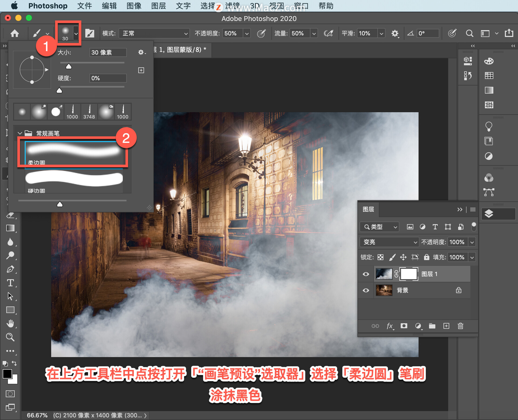Toggle lock position
Viewport: 518px width, 420px height.
pyautogui.click(x=403, y=257)
